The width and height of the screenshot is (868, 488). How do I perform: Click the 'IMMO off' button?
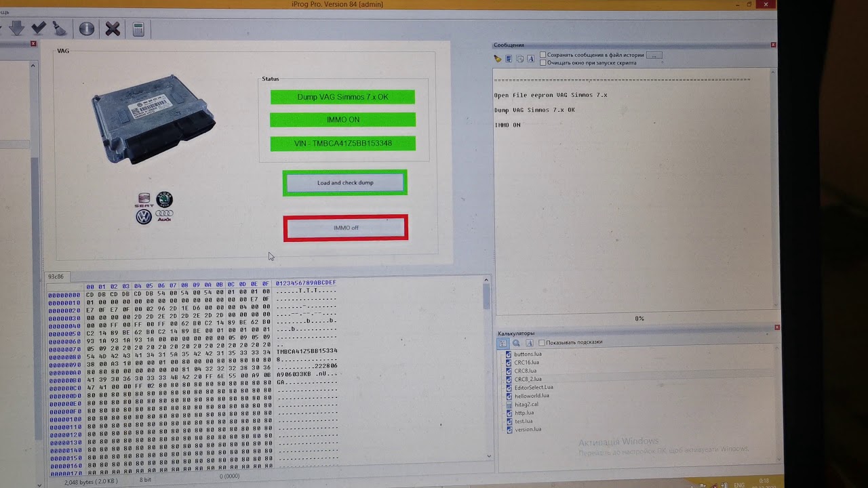pyautogui.click(x=346, y=228)
